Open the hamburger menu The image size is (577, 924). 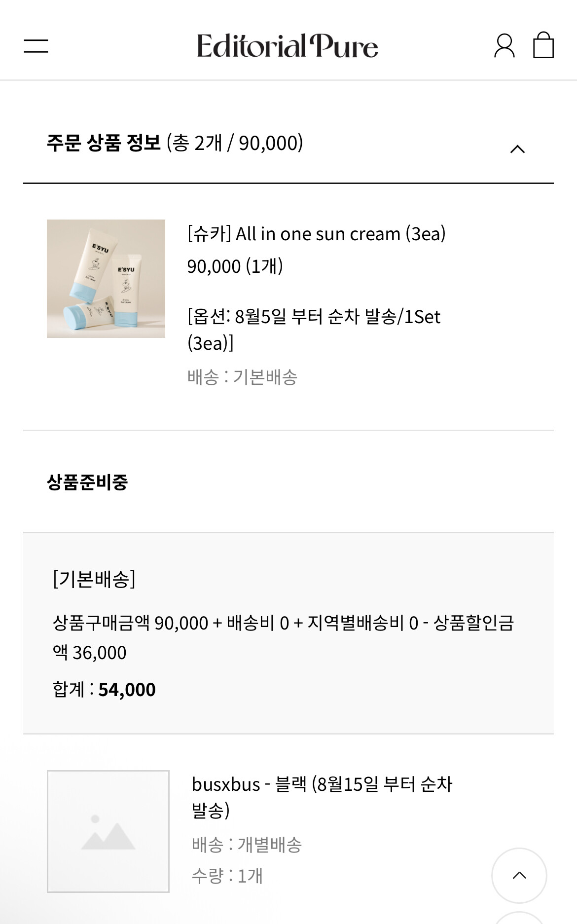pos(36,46)
